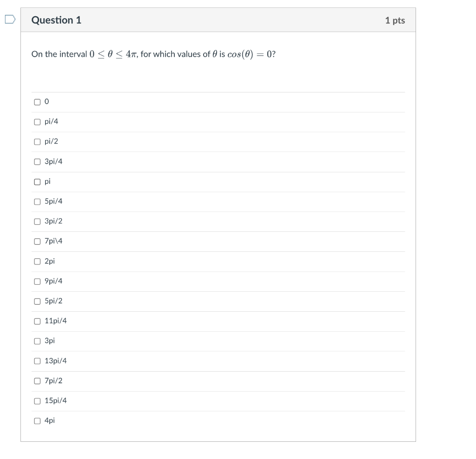
Task: Check the 13pi/4 answer option
Action: click(37, 361)
